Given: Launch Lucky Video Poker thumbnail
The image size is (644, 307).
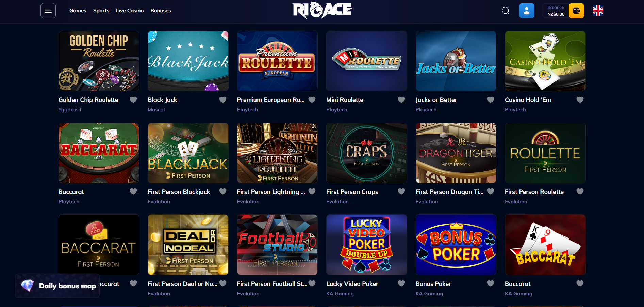Looking at the screenshot, I should coord(367,245).
